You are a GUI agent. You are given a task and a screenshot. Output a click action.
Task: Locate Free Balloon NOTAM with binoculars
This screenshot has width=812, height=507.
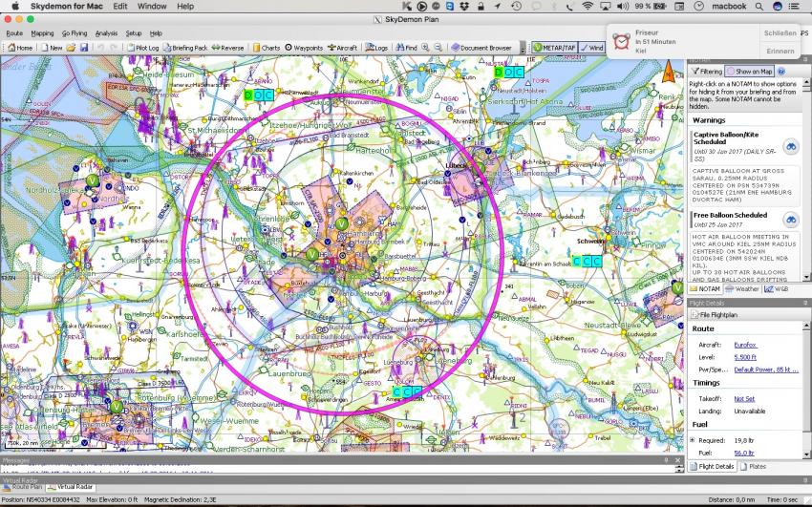pyautogui.click(x=791, y=221)
